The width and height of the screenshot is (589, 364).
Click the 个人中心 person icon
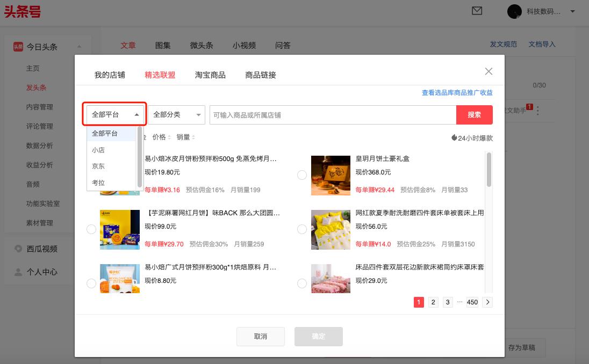coord(17,272)
